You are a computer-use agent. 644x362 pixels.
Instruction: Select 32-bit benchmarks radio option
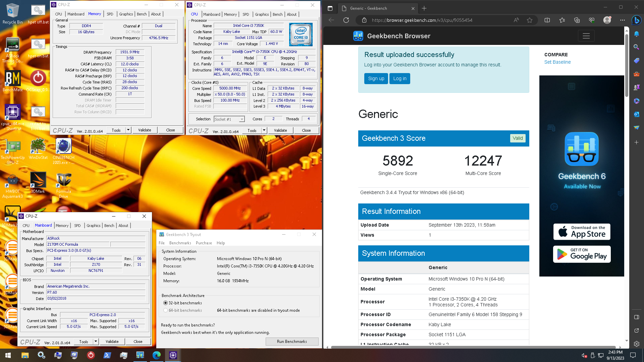tap(165, 303)
